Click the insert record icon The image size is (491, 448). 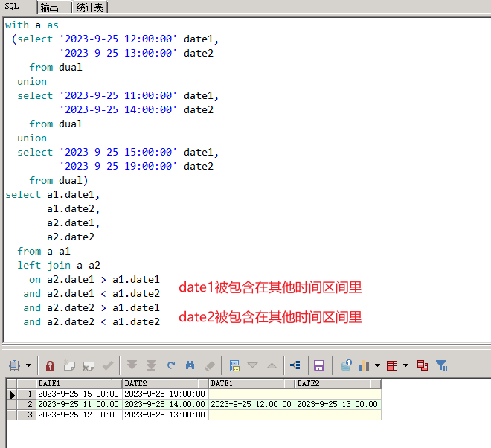point(69,365)
